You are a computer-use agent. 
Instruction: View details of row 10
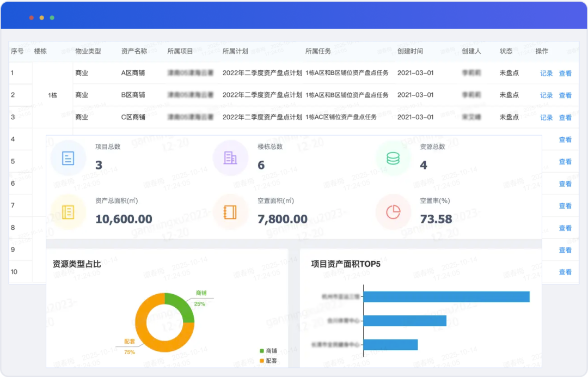565,272
